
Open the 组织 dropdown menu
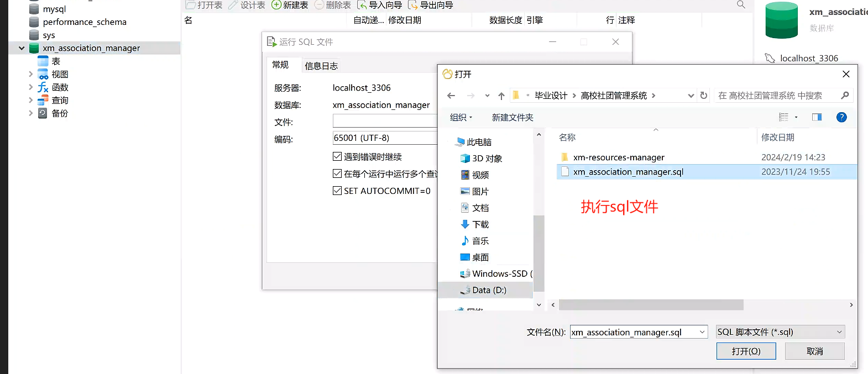tap(461, 117)
